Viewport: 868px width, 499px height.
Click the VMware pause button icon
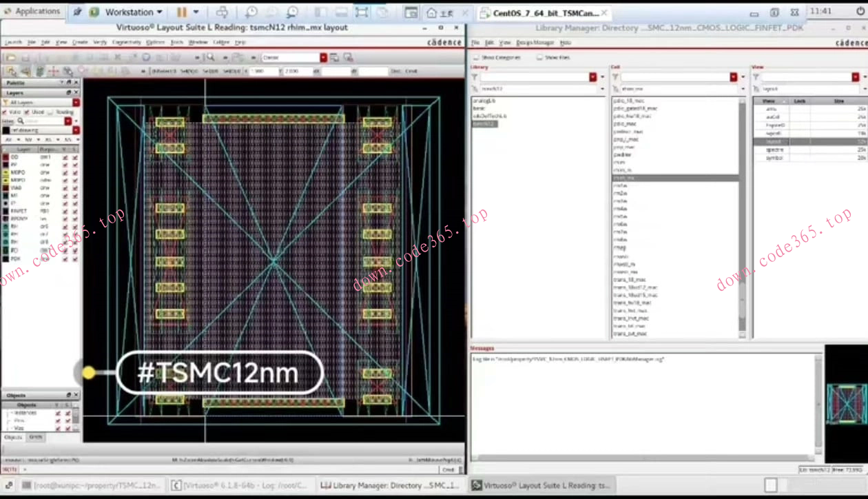click(182, 12)
